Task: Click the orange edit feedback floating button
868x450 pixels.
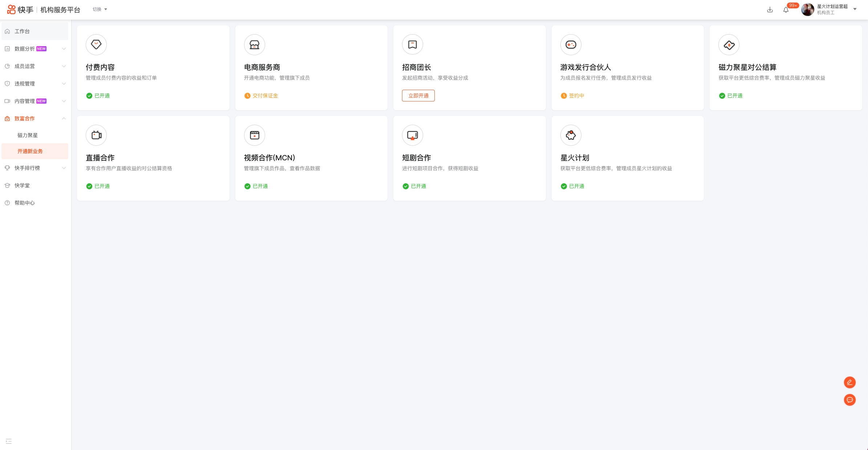Action: coord(850,382)
